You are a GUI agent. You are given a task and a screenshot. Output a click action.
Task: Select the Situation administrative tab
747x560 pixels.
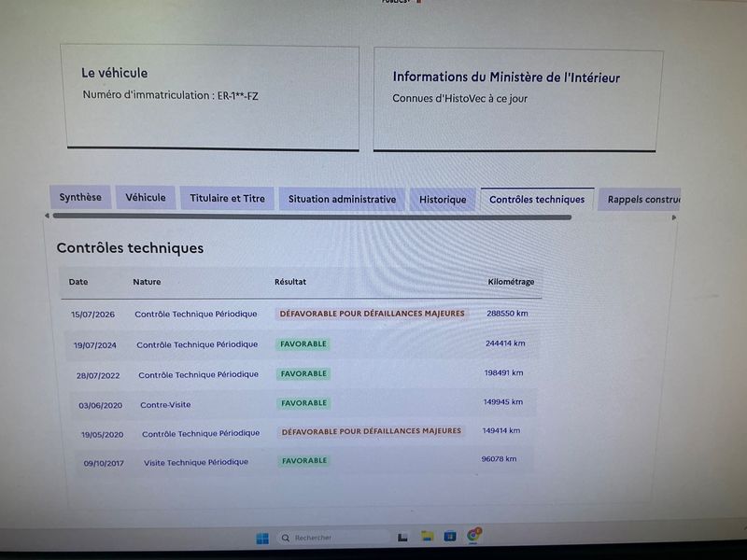click(x=342, y=200)
